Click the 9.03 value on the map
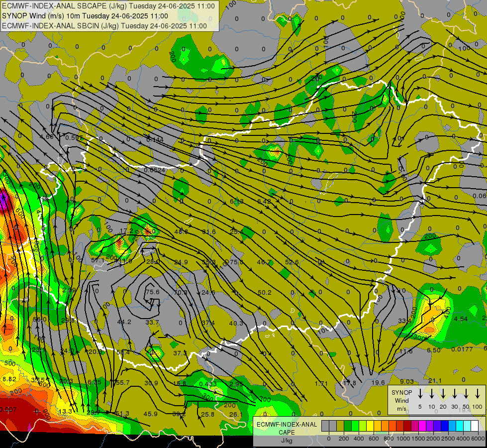Image resolution: width=487 pixels, height=448 pixels. [406, 381]
